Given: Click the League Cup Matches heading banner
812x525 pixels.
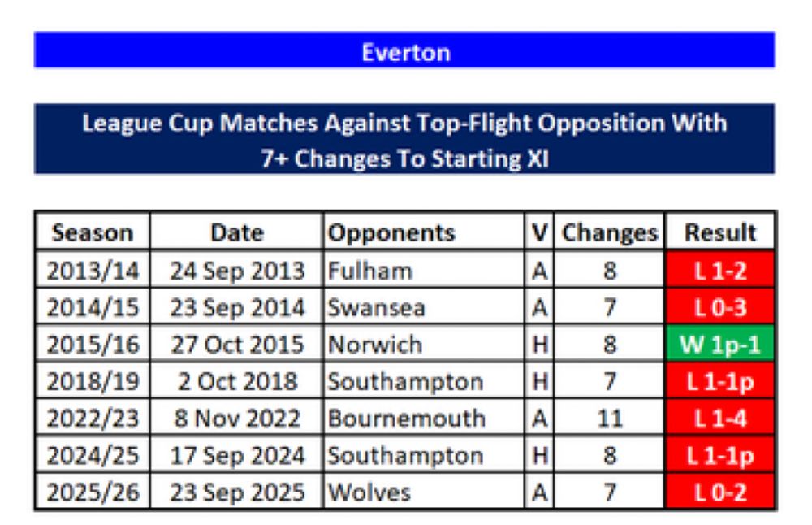Looking at the screenshot, I should pyautogui.click(x=404, y=140).
